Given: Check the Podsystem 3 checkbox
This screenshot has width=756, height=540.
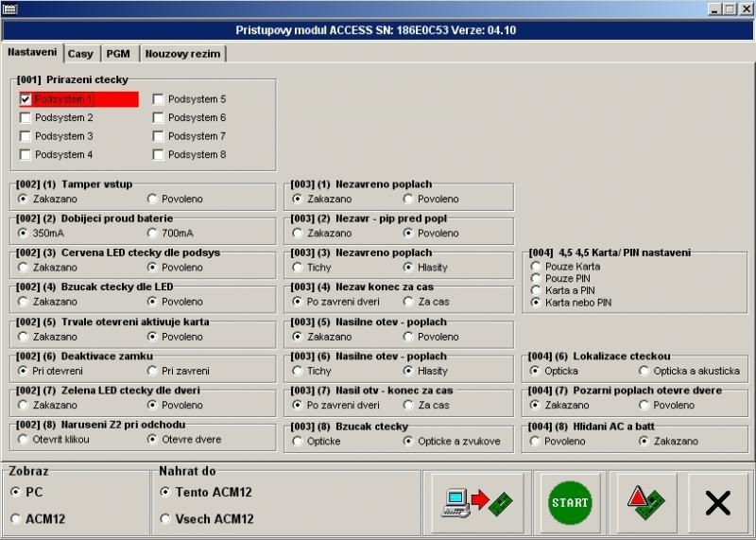Looking at the screenshot, I should click(x=26, y=136).
